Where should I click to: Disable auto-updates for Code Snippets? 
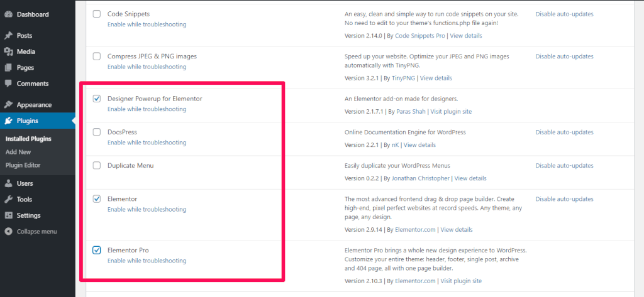(564, 14)
